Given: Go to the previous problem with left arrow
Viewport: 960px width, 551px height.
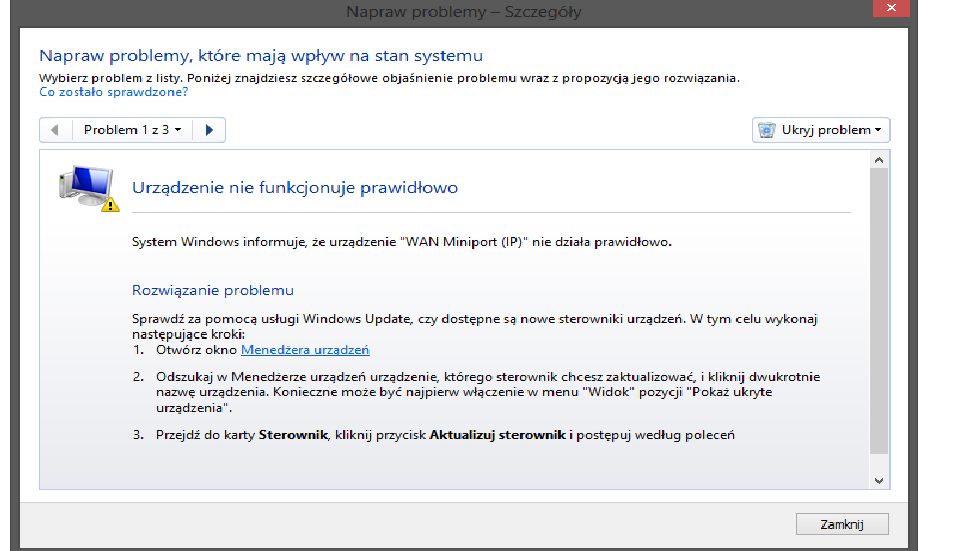Looking at the screenshot, I should pyautogui.click(x=55, y=130).
